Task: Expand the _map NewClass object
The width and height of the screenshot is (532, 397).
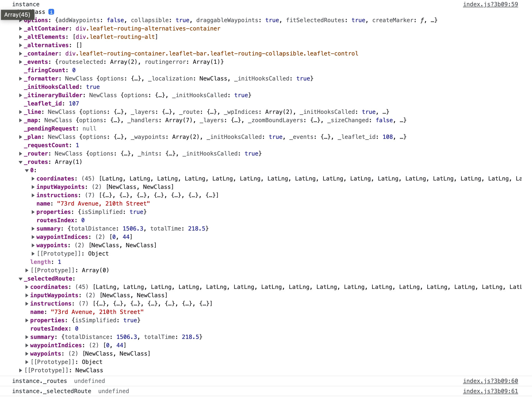Action: 21,120
